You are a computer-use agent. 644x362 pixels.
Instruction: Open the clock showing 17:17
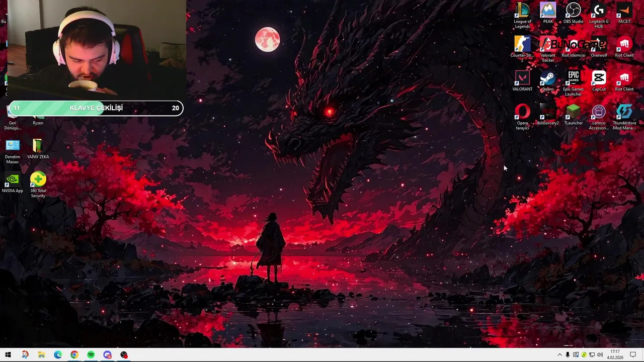click(615, 355)
